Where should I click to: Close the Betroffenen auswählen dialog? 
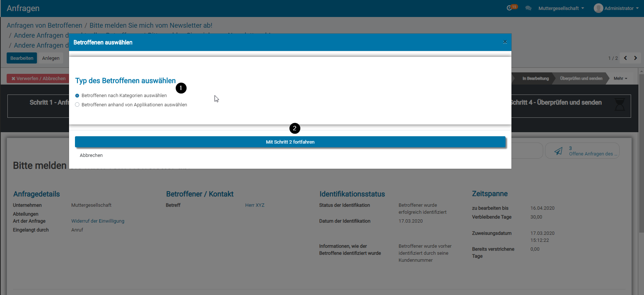505,42
